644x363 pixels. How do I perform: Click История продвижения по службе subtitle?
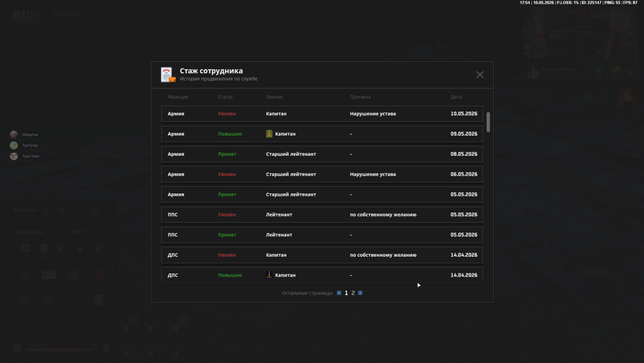pyautogui.click(x=218, y=79)
